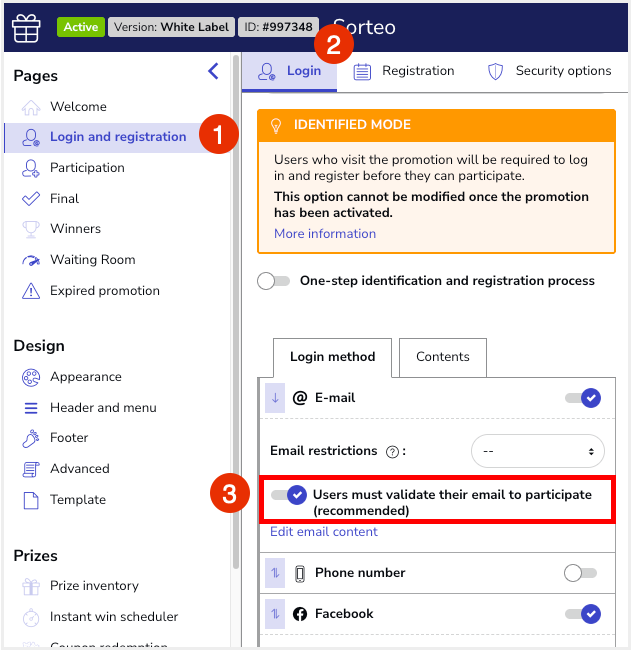This screenshot has height=651, width=631.
Task: Open the Winners page
Action: [x=76, y=229]
